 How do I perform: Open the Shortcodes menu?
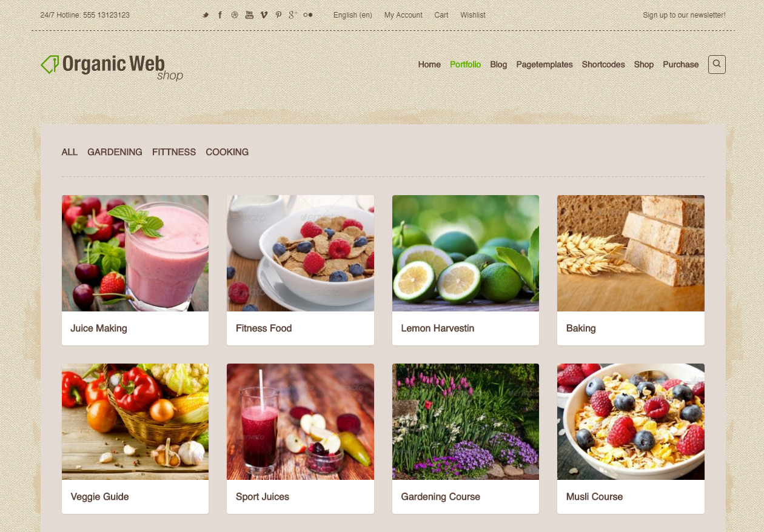[603, 65]
